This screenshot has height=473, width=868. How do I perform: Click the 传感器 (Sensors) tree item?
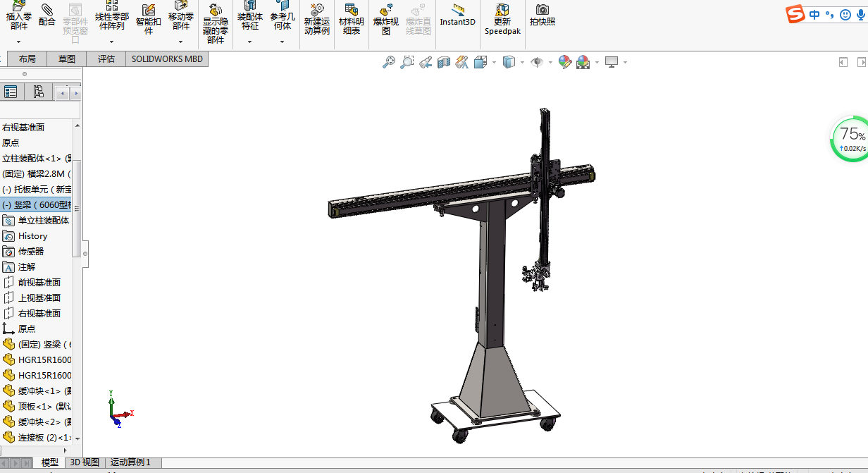tap(24, 252)
